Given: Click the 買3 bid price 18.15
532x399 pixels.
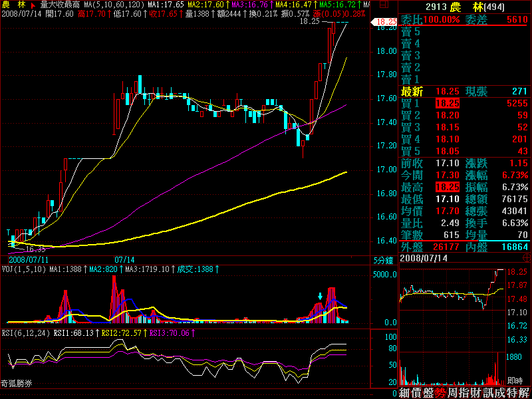Looking at the screenshot, I should click(x=447, y=127).
